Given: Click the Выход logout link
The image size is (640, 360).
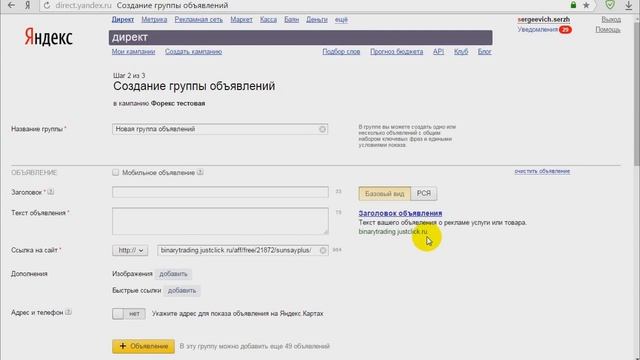Looking at the screenshot, I should (611, 20).
